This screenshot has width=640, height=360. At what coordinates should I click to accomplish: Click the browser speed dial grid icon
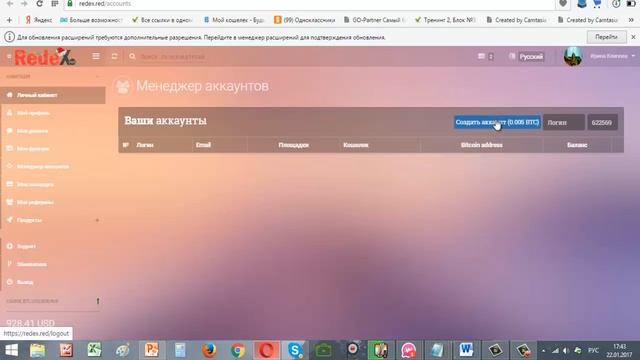point(54,4)
